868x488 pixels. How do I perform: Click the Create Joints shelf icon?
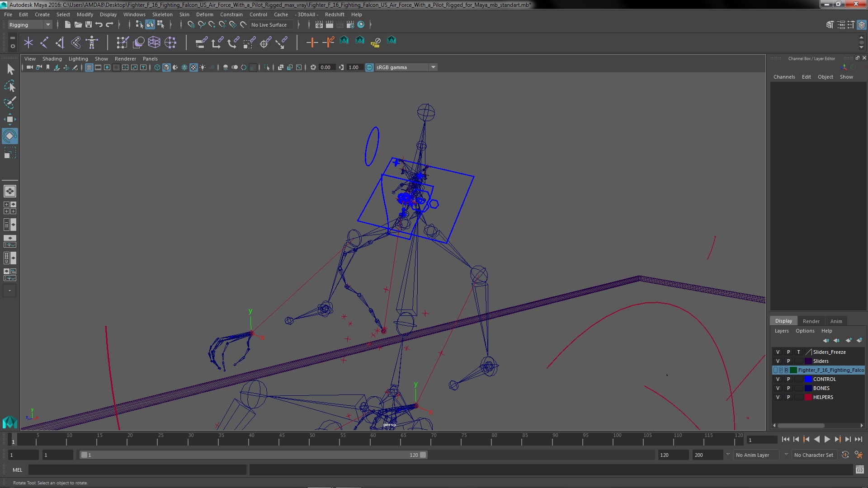coord(44,42)
